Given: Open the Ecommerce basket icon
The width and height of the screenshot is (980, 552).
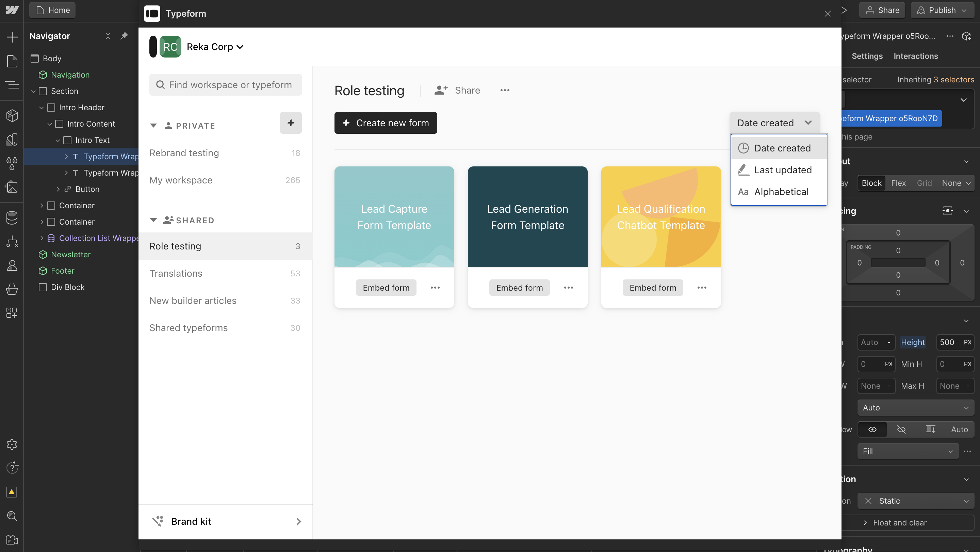Looking at the screenshot, I should [12, 289].
